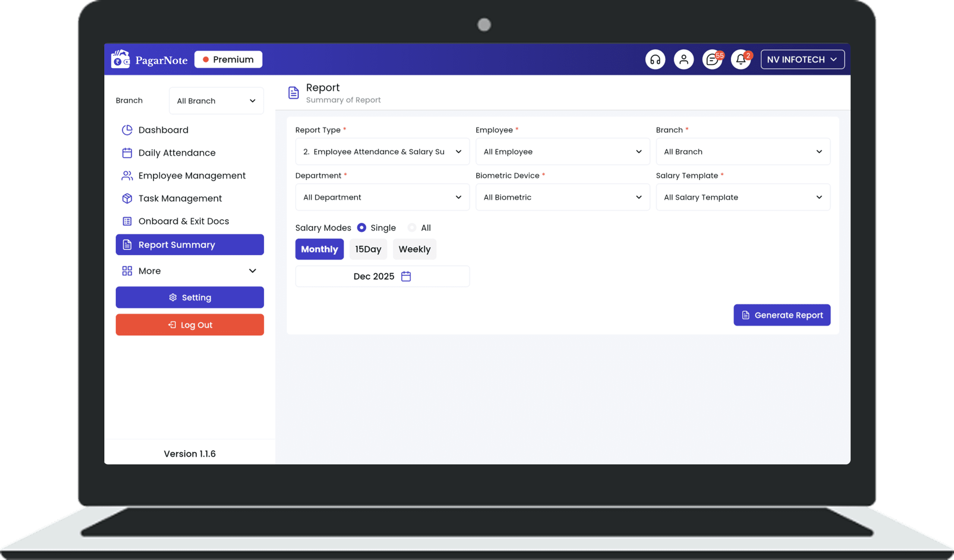Viewport: 954px width, 560px height.
Task: Switch to the Monthly salary tab
Action: click(x=319, y=249)
